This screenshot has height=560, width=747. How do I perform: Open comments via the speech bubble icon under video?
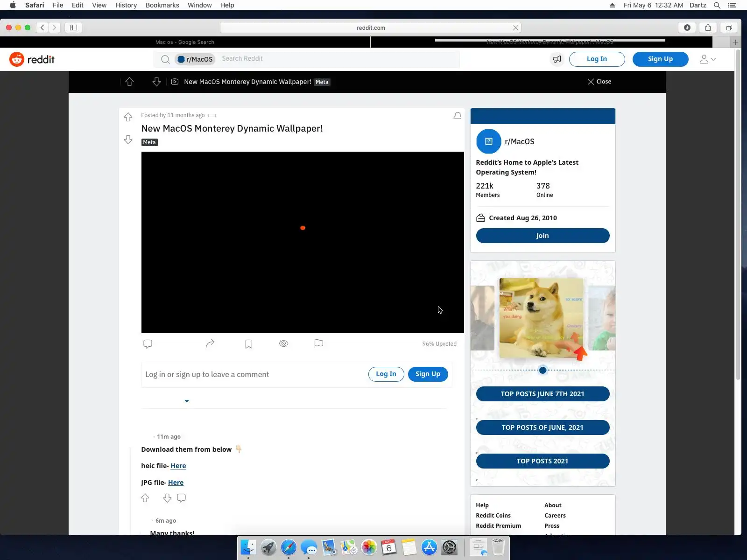(x=148, y=344)
